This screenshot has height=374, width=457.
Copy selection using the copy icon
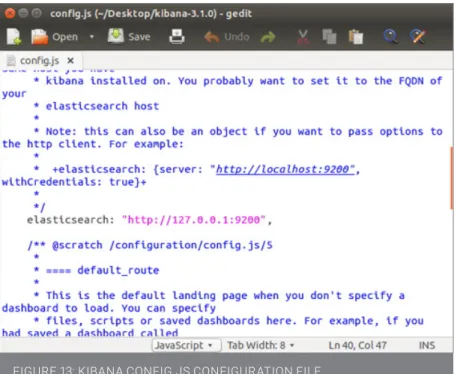(x=329, y=37)
